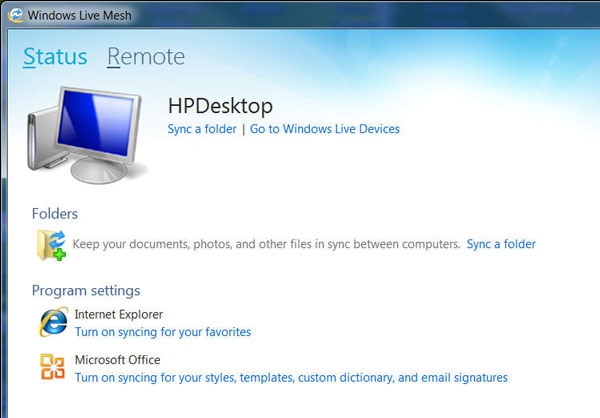Click the sync folder icon under Folders
Image resolution: width=600 pixels, height=418 pixels.
51,245
